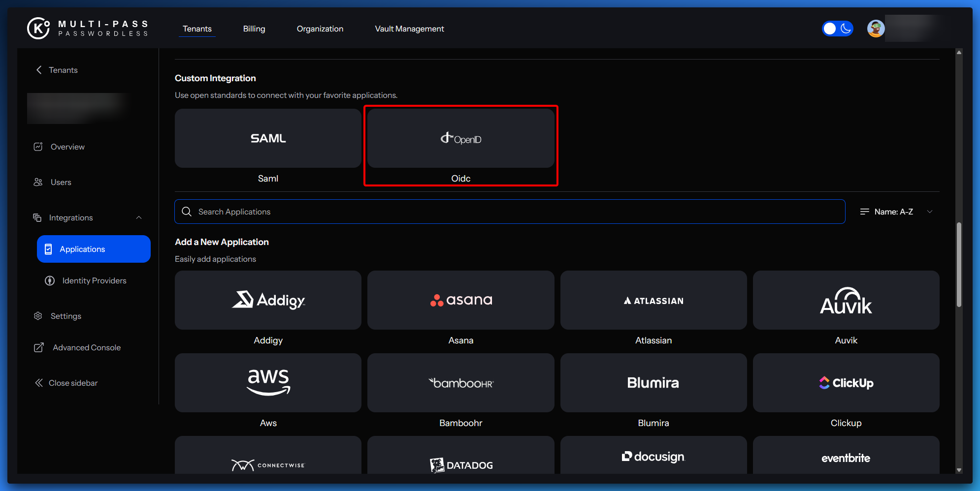
Task: Select the Oidc custom integration tile
Action: tap(460, 139)
